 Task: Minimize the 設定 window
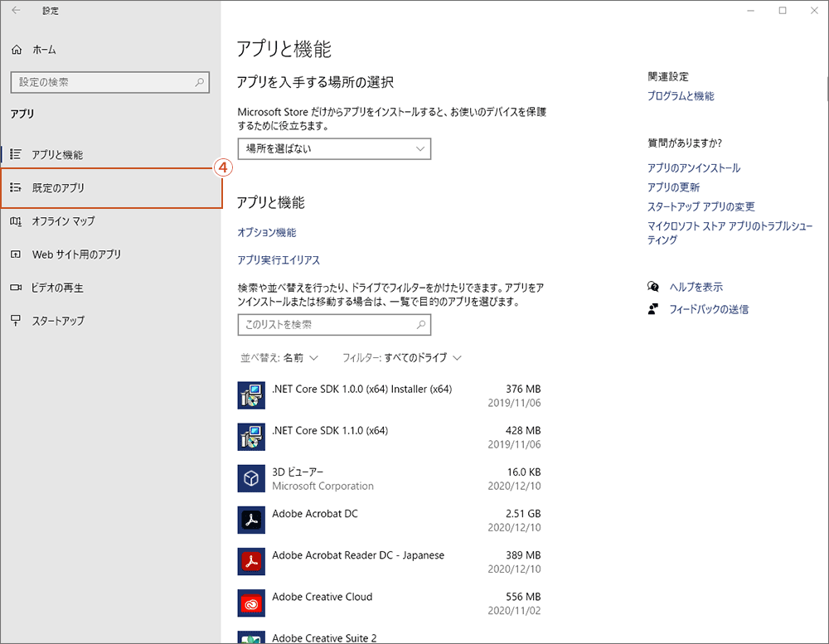coord(750,11)
